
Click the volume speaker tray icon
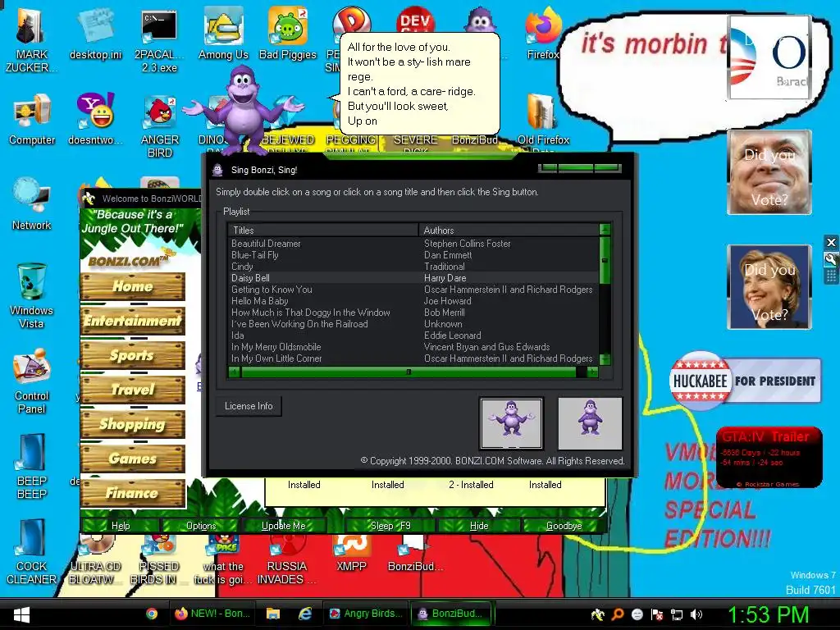tap(696, 614)
